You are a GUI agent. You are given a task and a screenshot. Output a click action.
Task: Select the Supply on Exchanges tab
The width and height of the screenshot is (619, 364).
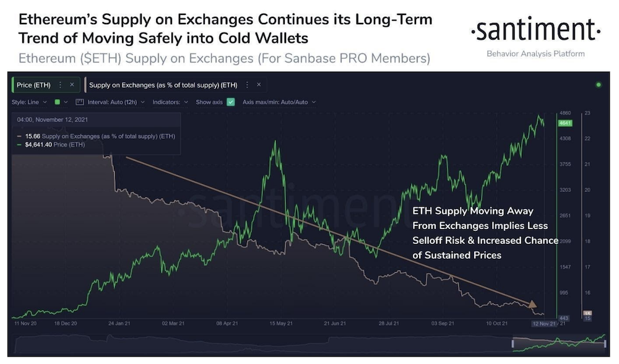(164, 85)
